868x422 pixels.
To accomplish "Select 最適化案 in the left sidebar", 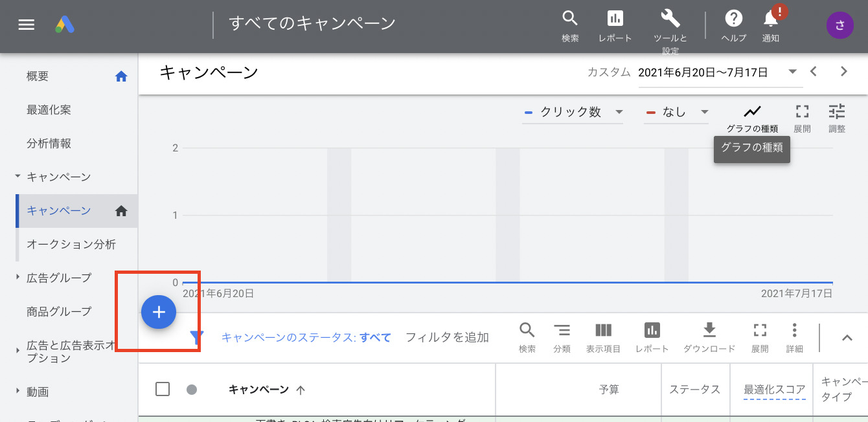I will click(x=49, y=110).
